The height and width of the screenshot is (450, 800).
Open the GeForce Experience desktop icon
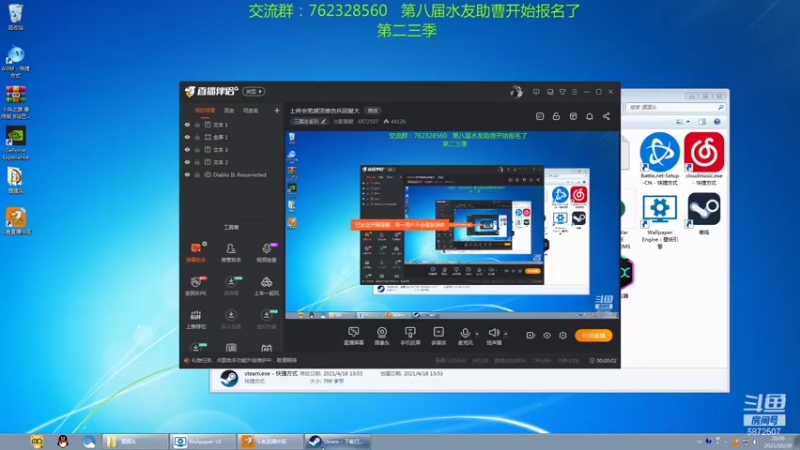[15, 143]
